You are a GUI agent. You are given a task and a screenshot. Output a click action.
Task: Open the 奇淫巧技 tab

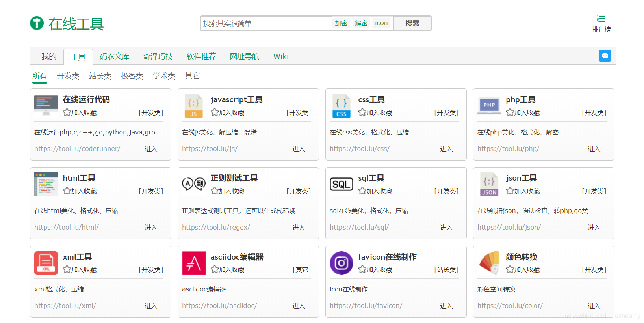(158, 56)
